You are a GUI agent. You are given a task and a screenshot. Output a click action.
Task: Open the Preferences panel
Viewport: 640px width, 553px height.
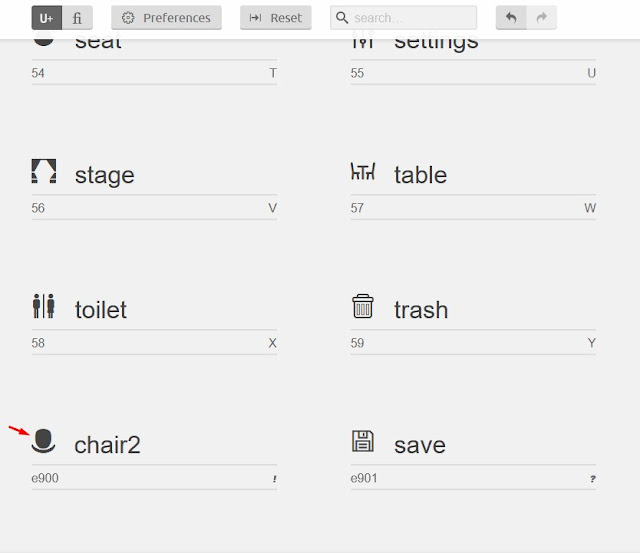coord(167,18)
